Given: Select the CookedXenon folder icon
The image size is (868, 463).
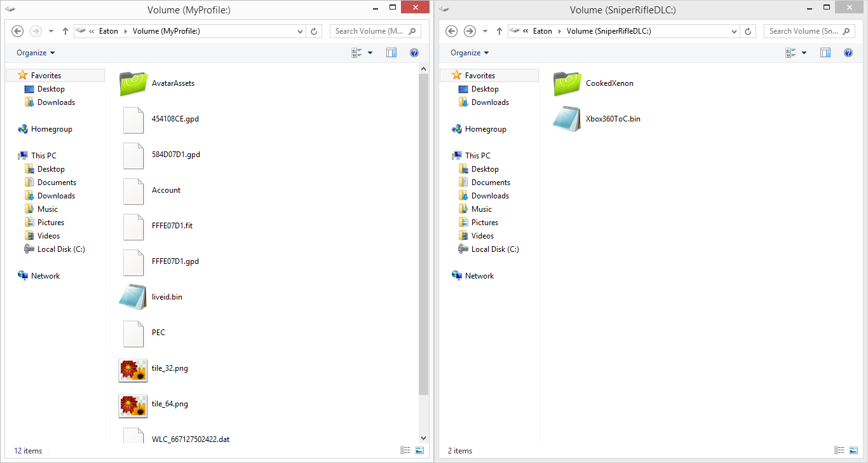Looking at the screenshot, I should [x=567, y=83].
